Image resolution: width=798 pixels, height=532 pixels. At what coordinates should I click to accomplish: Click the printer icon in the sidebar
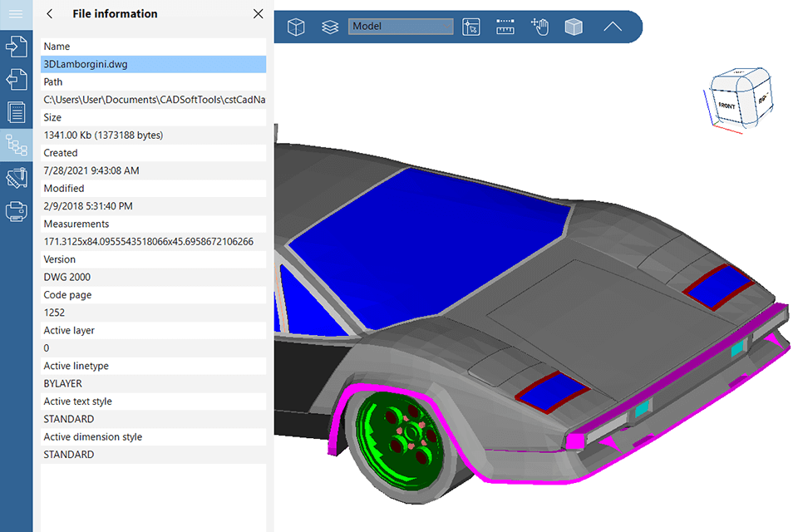16,211
